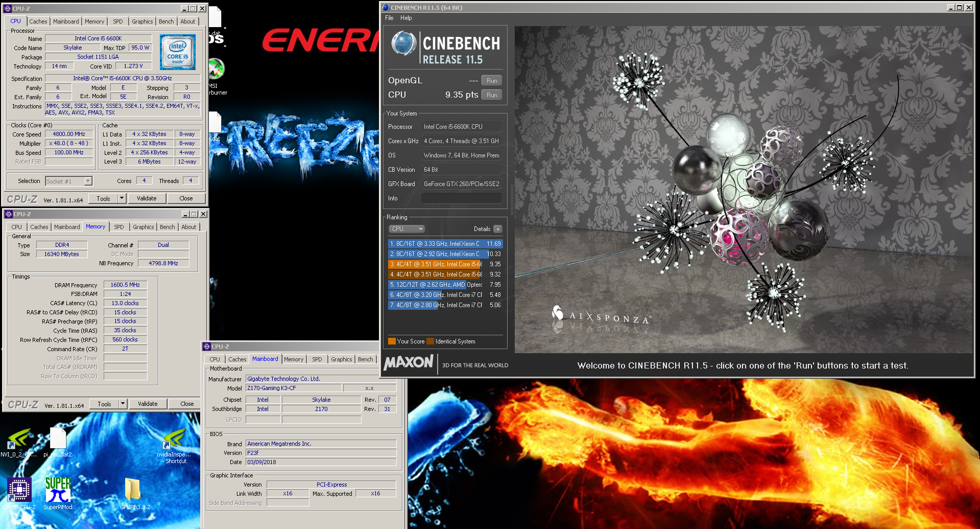This screenshot has height=529, width=980.
Task: Switch to SPD tab in Memory CPU-Z window
Action: pos(119,227)
